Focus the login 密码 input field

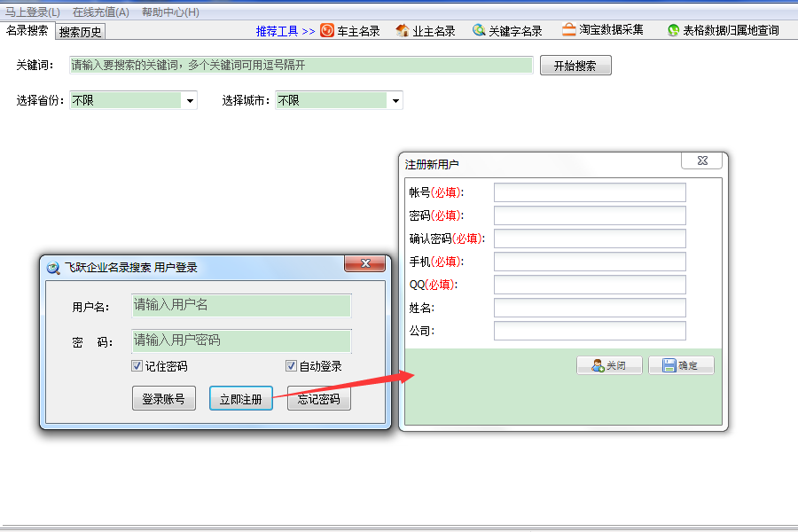pos(241,340)
